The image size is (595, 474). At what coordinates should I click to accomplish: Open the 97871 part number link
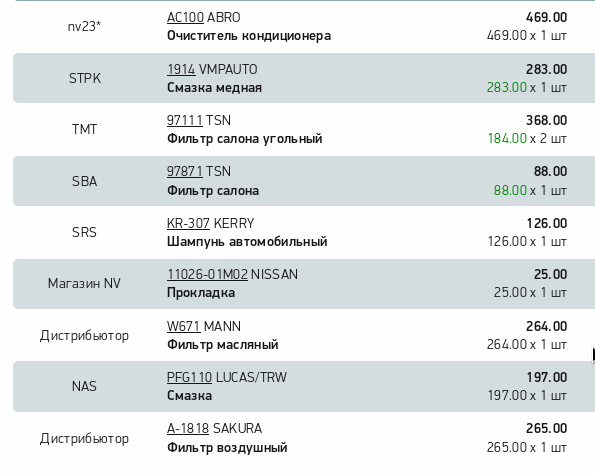185,171
